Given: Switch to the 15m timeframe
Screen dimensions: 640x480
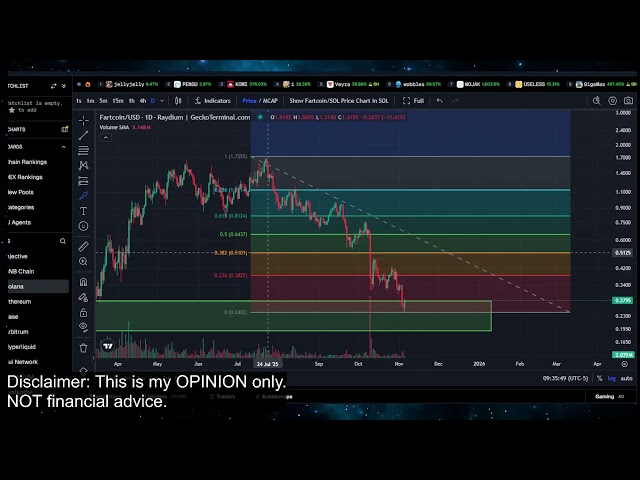Looking at the screenshot, I should (118, 101).
